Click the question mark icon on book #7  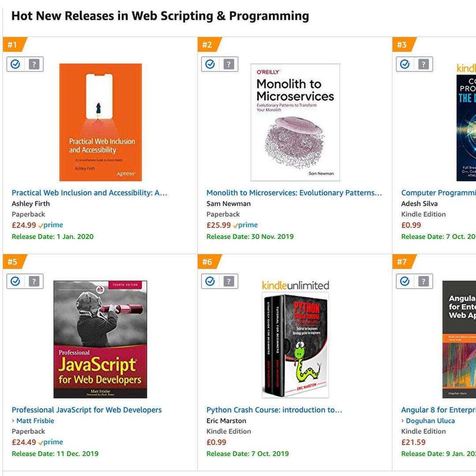424,281
